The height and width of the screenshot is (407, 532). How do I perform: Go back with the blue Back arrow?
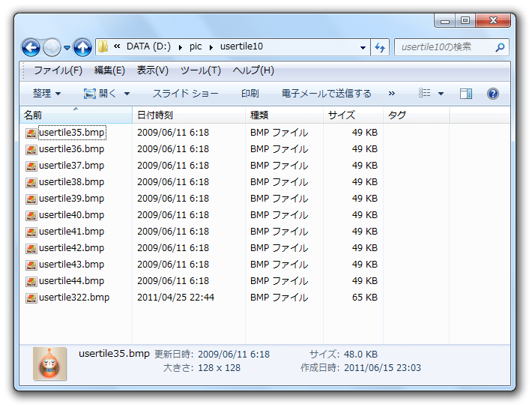tap(31, 47)
